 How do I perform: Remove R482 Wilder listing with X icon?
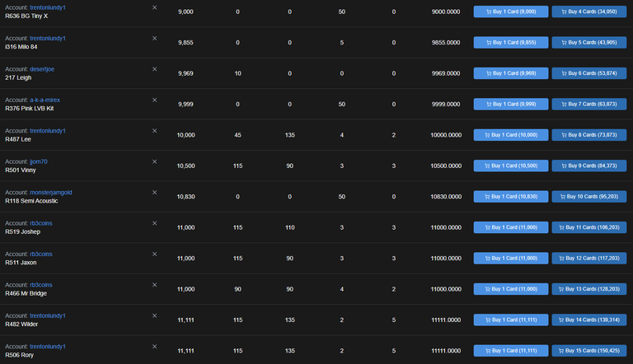pyautogui.click(x=155, y=315)
